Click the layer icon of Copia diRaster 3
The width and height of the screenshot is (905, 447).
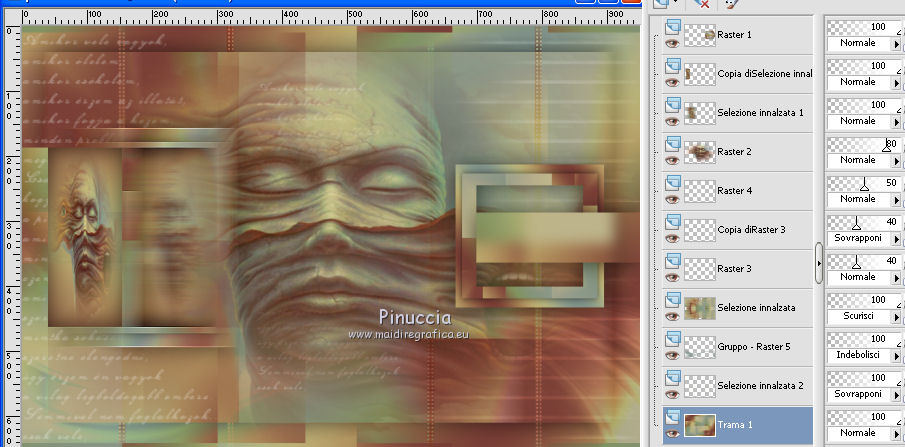672,222
